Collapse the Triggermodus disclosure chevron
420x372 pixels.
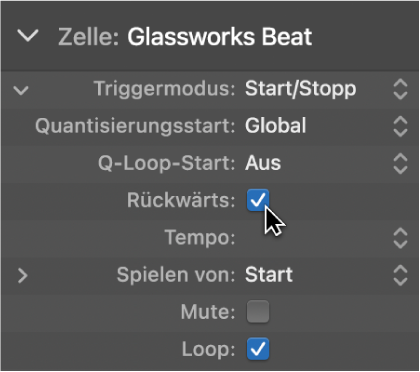(21, 90)
